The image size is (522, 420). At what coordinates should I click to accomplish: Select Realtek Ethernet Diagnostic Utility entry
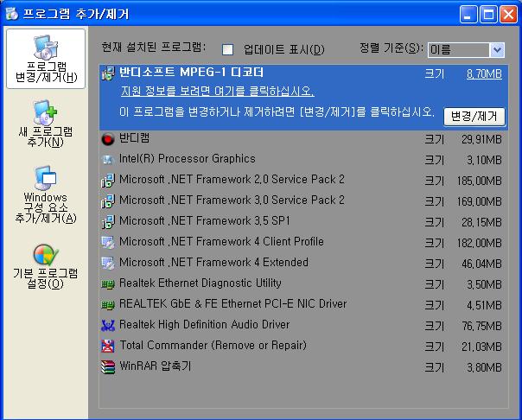pos(303,284)
